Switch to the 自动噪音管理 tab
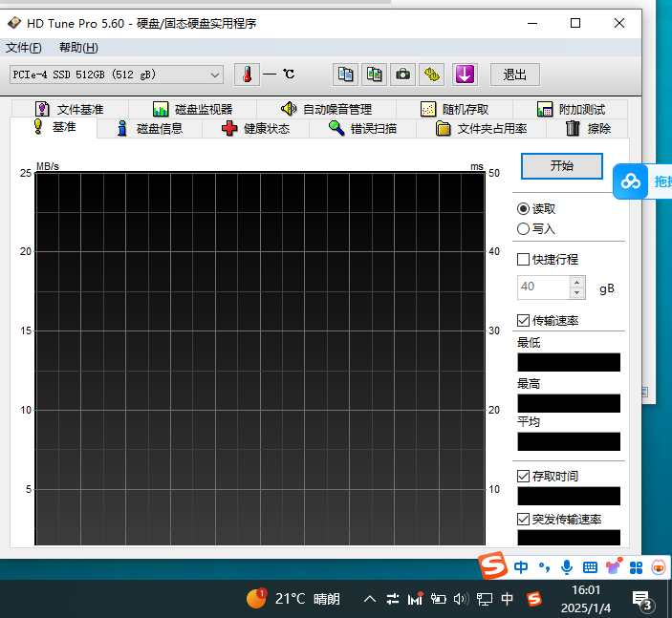 [326, 109]
